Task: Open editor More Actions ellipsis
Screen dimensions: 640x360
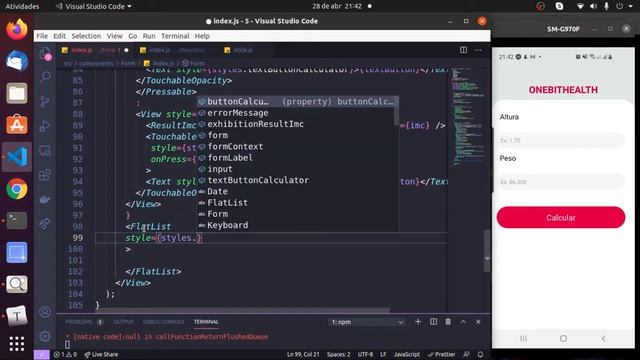Action: (x=478, y=50)
